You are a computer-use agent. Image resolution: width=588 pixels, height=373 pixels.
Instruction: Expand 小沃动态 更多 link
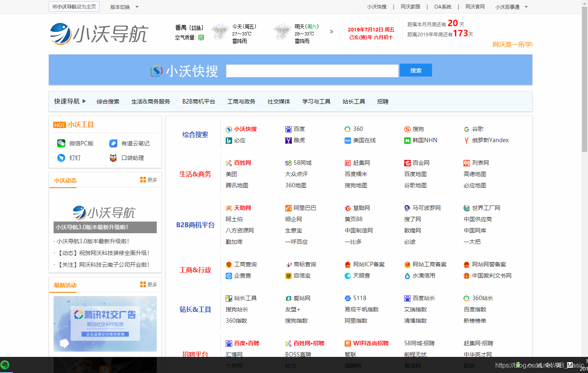pos(149,180)
